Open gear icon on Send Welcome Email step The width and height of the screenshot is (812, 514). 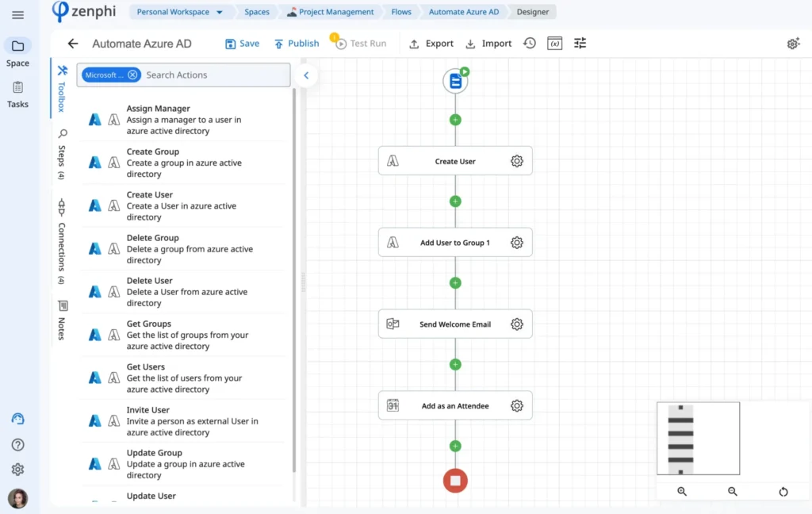click(517, 324)
